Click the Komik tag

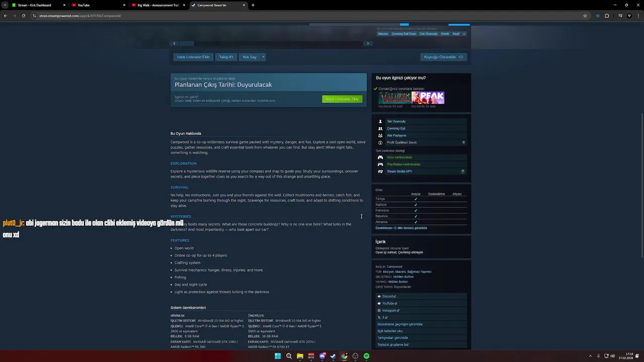point(445,34)
